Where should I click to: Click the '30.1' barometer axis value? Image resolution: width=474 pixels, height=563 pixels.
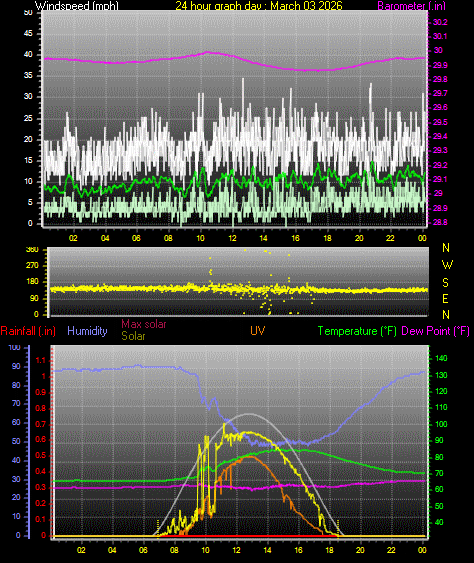point(440,36)
